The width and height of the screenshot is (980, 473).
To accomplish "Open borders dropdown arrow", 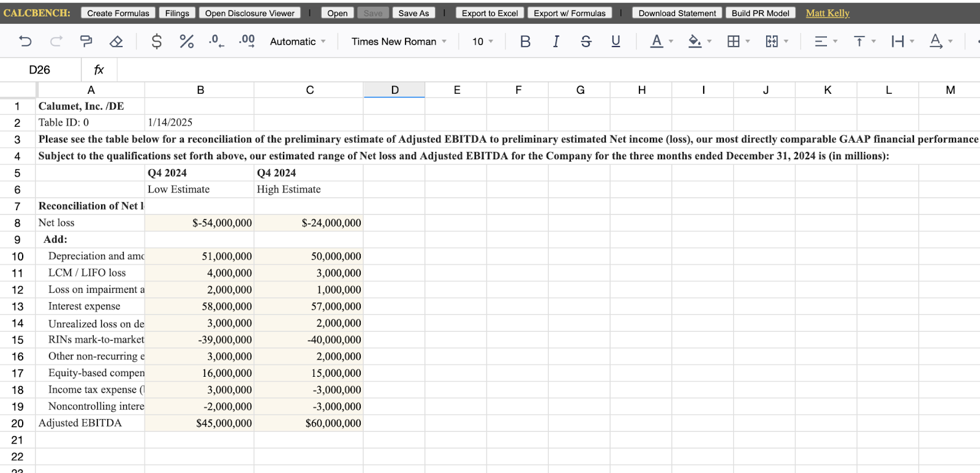I will 747,41.
